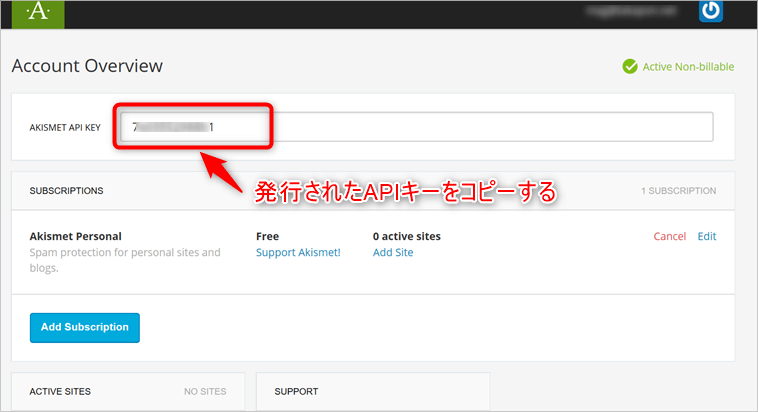Viewport: 758px width, 412px height.
Task: Click the AKISMET API KEY label
Action: 65,128
